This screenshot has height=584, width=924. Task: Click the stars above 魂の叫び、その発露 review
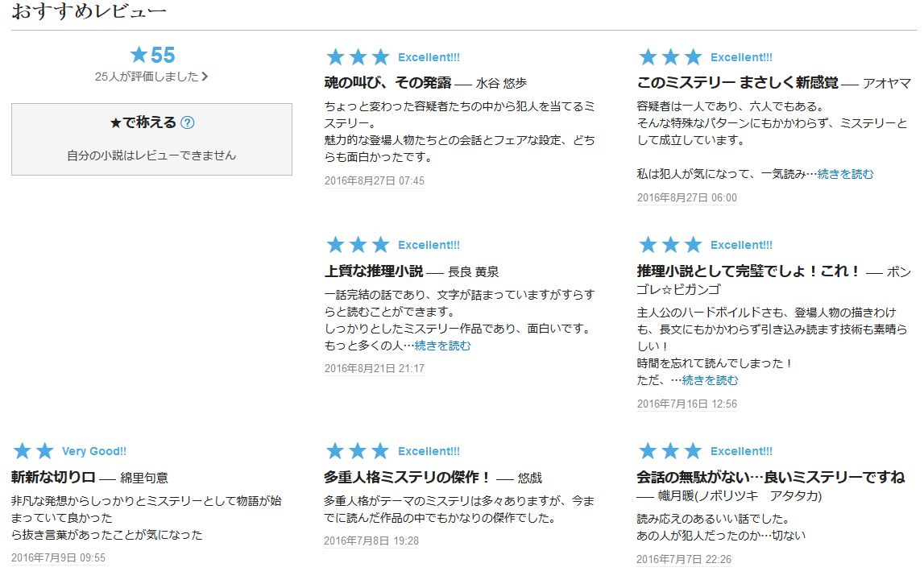coord(358,57)
